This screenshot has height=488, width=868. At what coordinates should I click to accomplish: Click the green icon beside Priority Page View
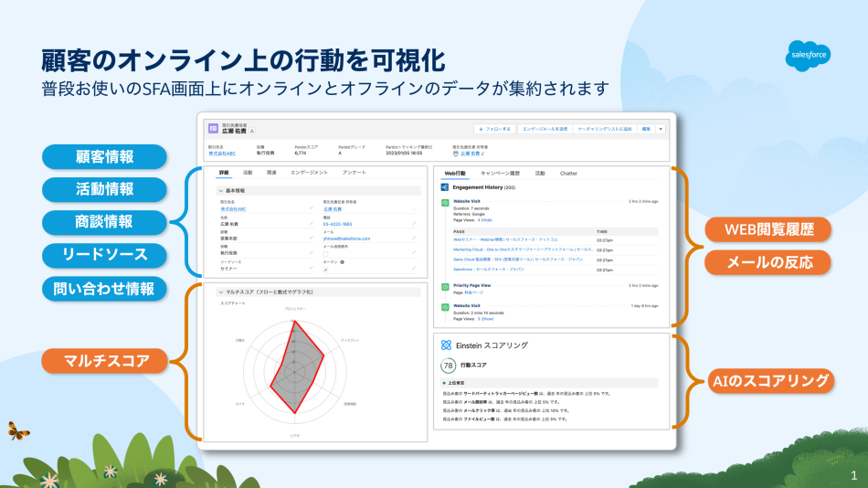click(x=445, y=288)
